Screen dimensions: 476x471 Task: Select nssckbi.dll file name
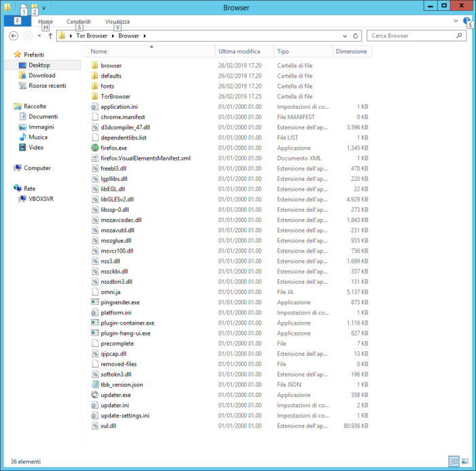click(x=114, y=272)
